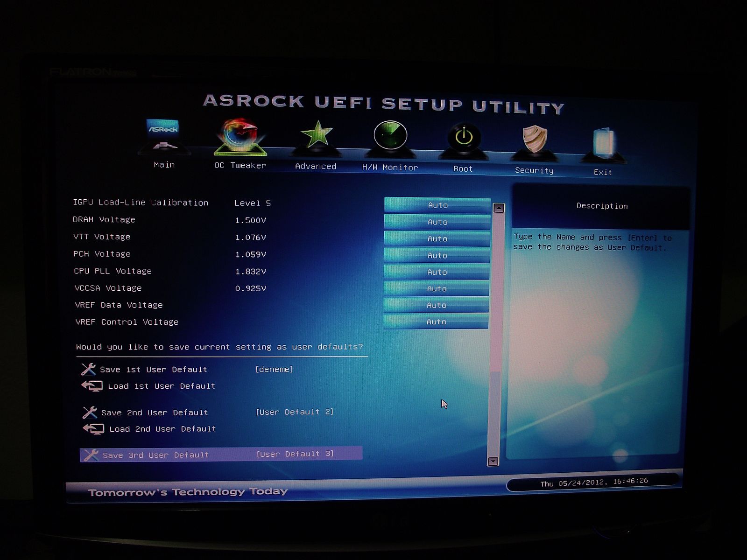Select the VTT Voltage label
Viewport: 747px width, 560px height.
(102, 237)
